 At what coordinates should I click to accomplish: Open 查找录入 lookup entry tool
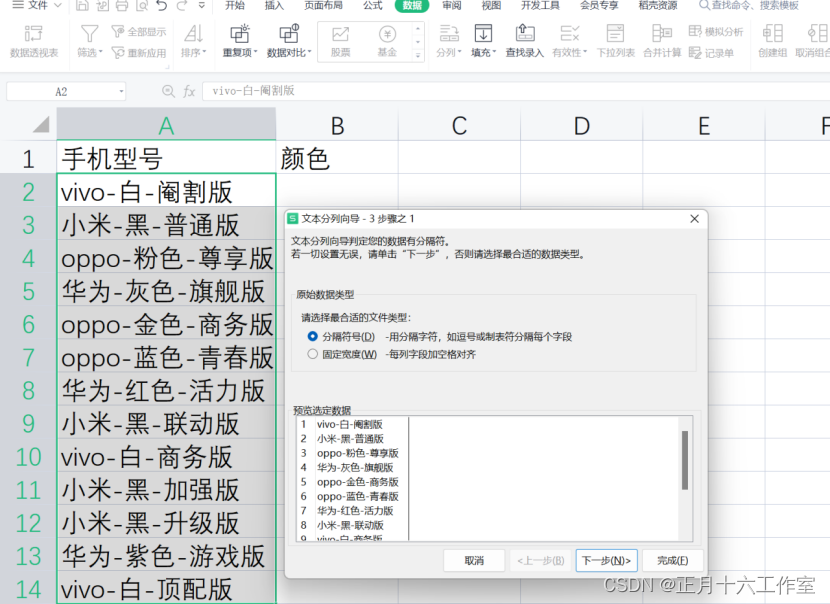(x=525, y=41)
